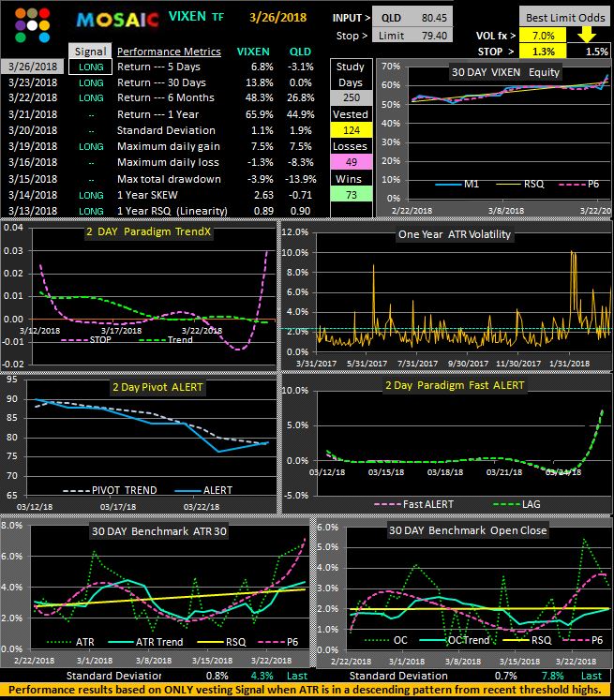Click the P6 legend in Open Close chart
Viewport: 614px width, 700px height.
(x=583, y=640)
